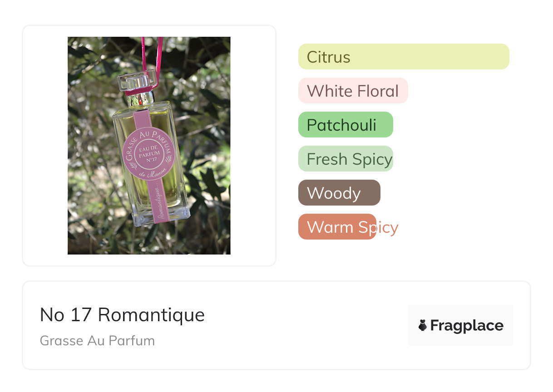
Task: Open the No 17 Romantique title
Action: [122, 314]
